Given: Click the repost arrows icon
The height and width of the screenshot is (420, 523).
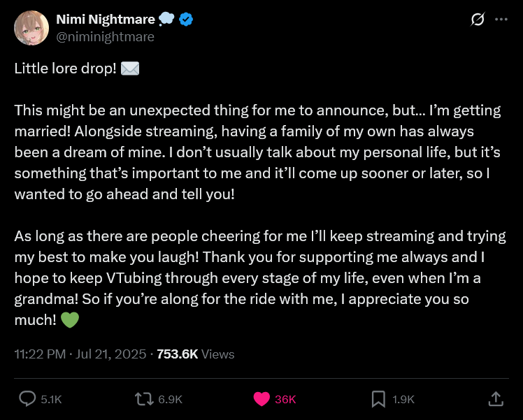Looking at the screenshot, I should coord(144,399).
